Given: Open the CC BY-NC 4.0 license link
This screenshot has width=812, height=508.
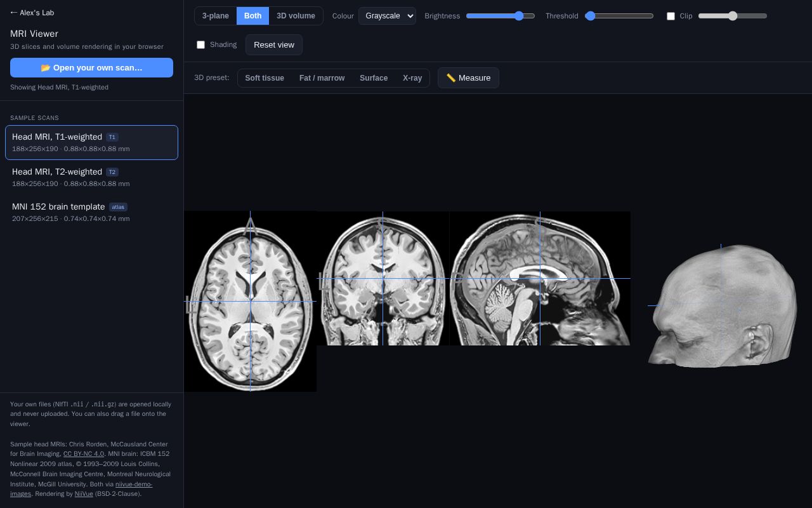Looking at the screenshot, I should [x=84, y=454].
